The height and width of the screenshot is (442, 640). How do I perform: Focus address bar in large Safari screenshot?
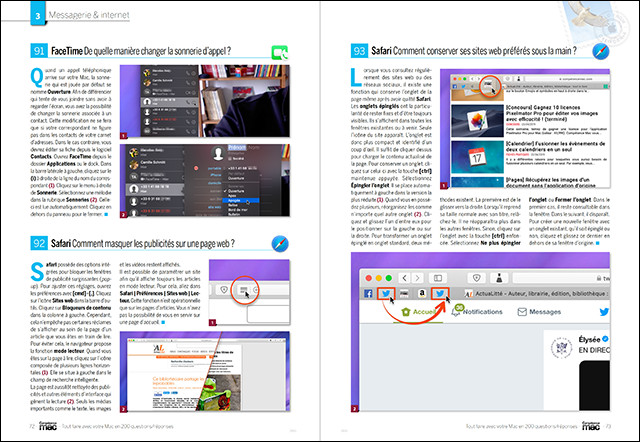pos(561,278)
